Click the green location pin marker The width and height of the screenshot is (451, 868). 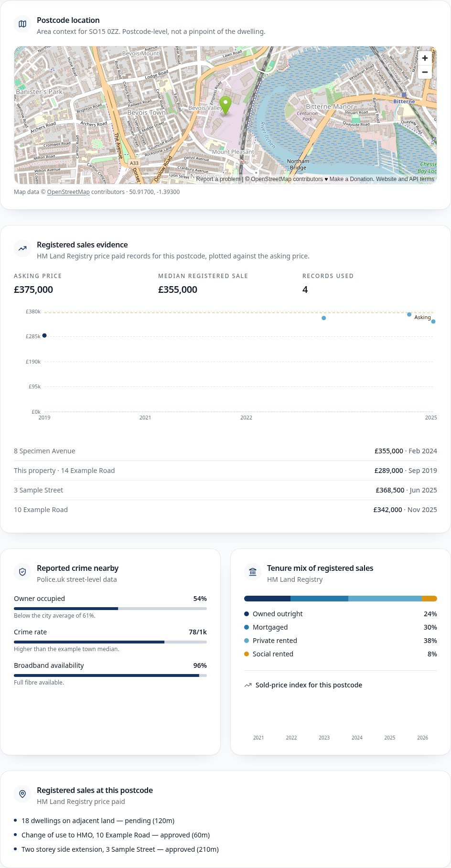225,106
